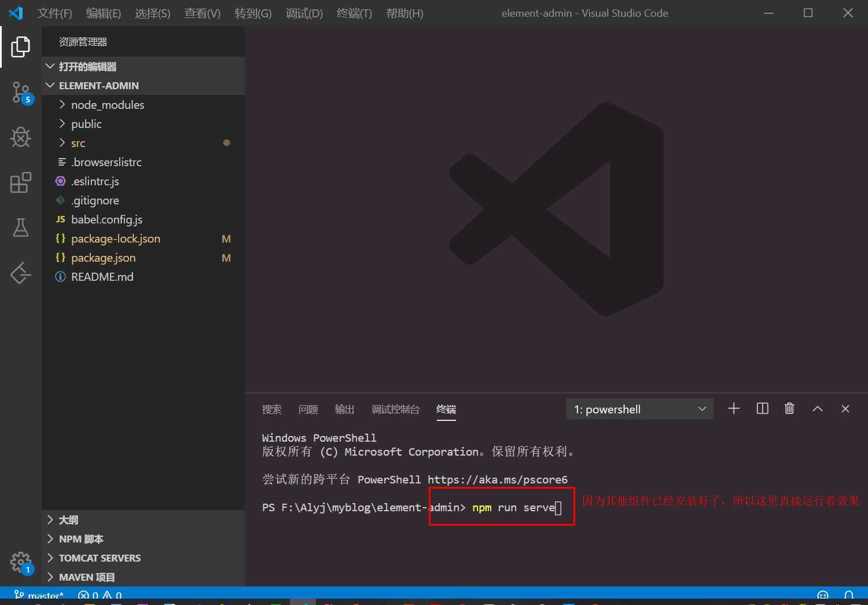Click the errors and warnings status indicator

tap(100, 595)
